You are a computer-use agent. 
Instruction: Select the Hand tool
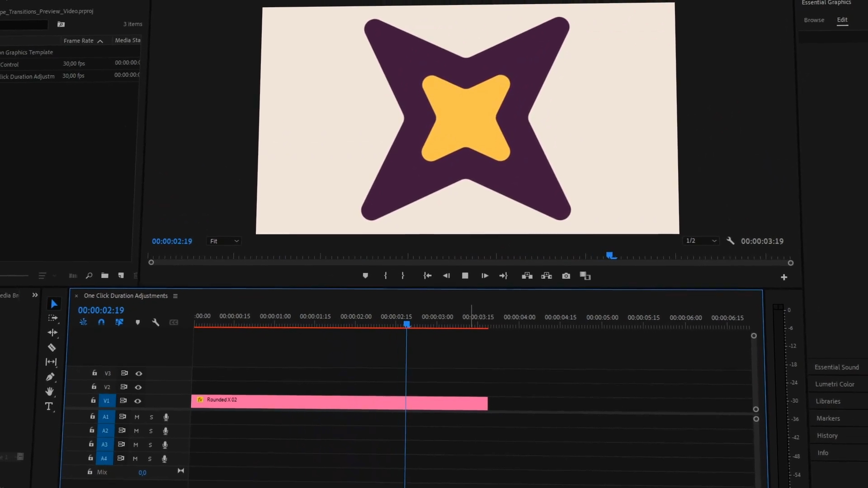click(x=50, y=391)
